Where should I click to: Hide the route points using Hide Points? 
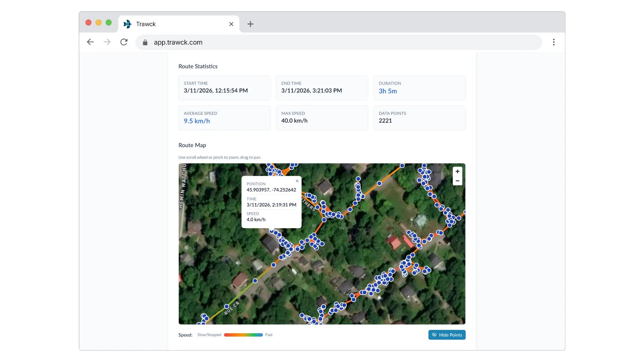coord(447,335)
